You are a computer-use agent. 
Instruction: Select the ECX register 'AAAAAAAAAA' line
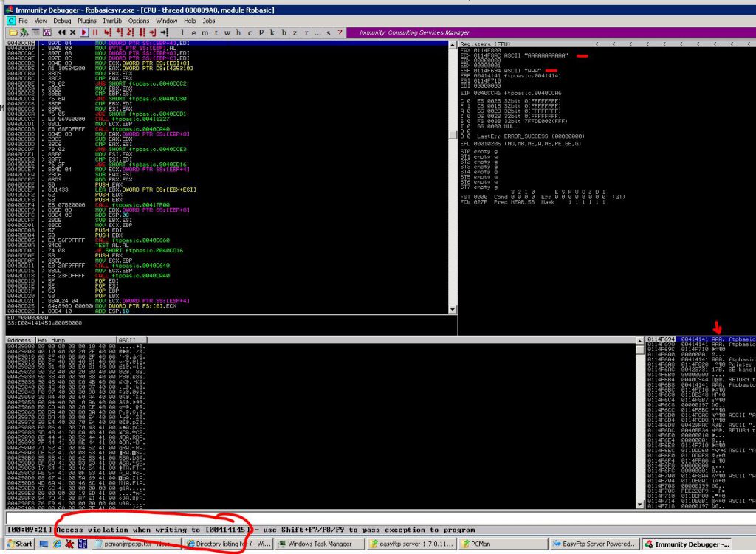[514, 55]
